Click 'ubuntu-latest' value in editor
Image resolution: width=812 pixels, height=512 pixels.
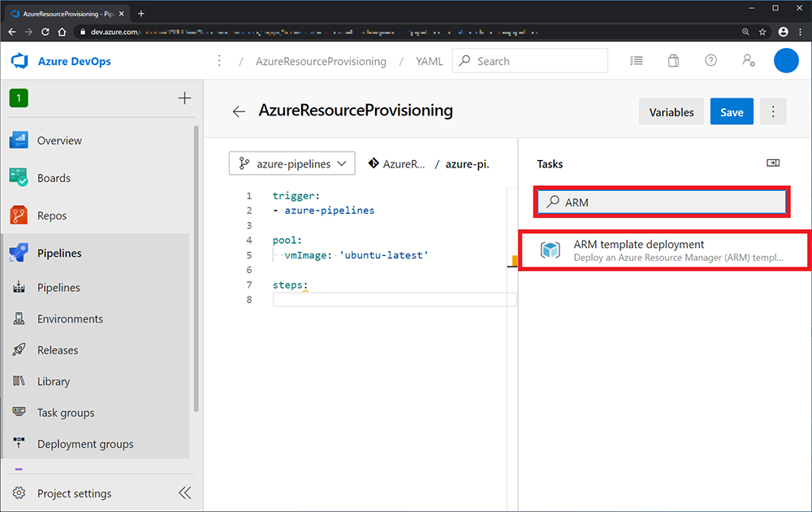point(383,255)
